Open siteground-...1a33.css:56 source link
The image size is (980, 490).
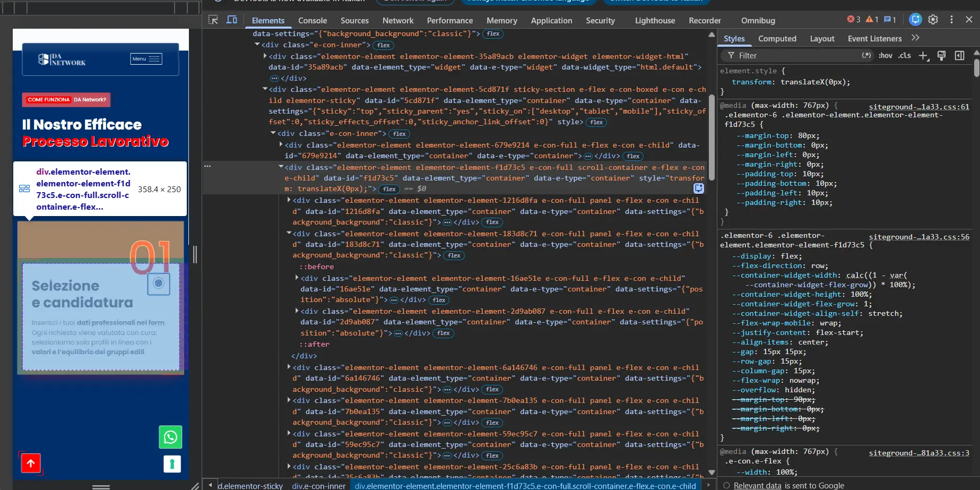[919, 237]
